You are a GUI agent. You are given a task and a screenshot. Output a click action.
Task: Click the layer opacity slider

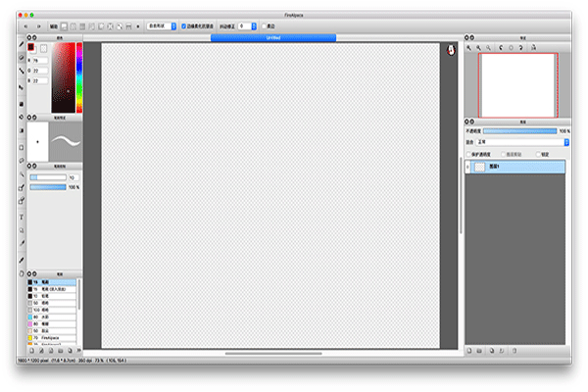[519, 130]
